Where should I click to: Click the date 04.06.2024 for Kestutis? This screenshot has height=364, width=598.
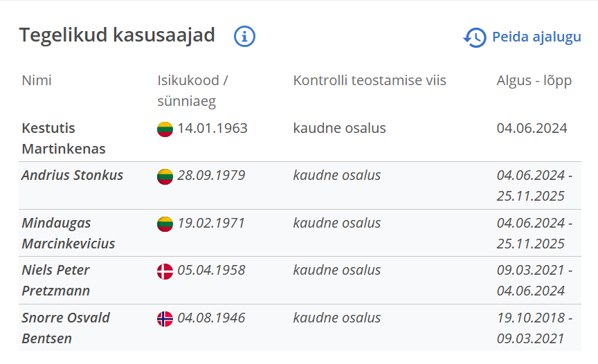pos(532,128)
